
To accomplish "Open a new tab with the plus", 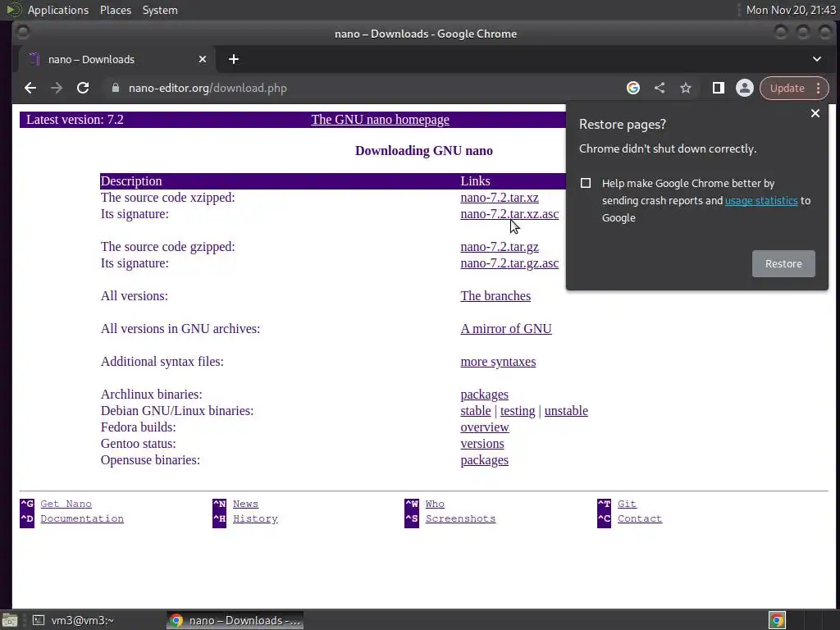I will 234,59.
